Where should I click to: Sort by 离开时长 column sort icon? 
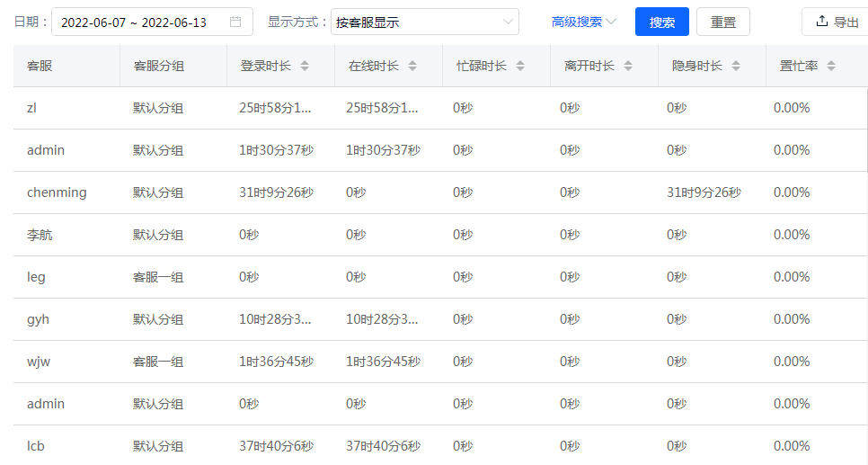628,66
